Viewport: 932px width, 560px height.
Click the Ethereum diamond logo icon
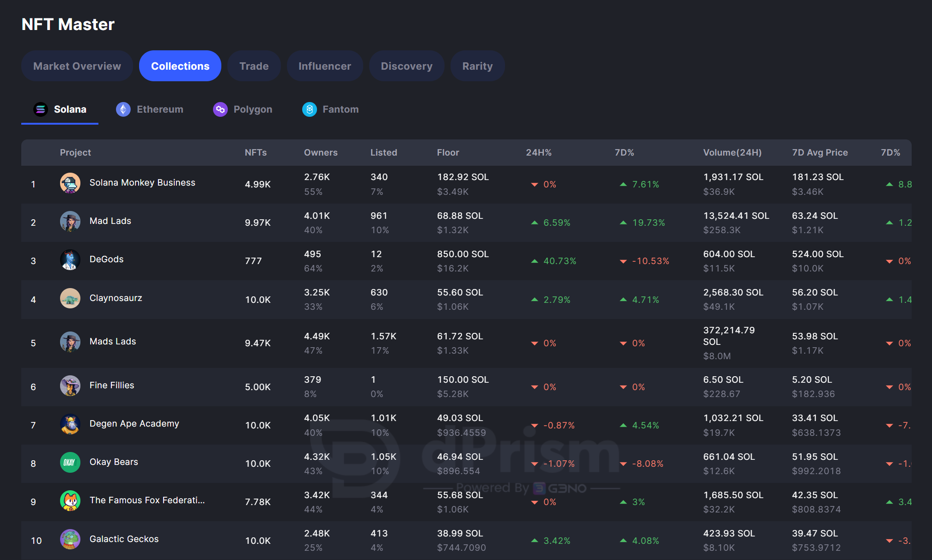123,109
